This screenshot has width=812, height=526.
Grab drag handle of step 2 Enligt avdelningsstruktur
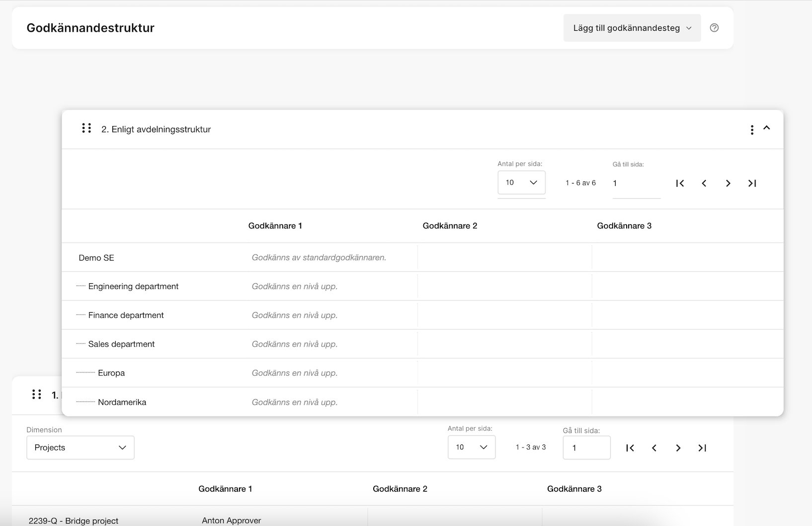pyautogui.click(x=86, y=128)
